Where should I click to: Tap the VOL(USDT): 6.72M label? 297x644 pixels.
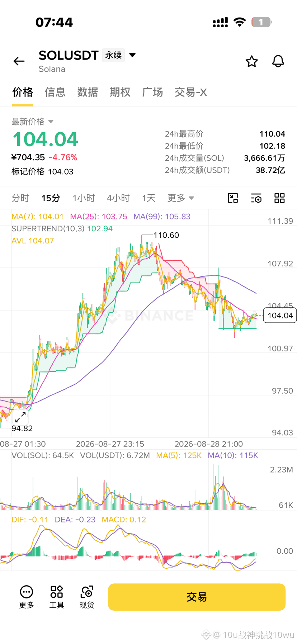coord(115,455)
